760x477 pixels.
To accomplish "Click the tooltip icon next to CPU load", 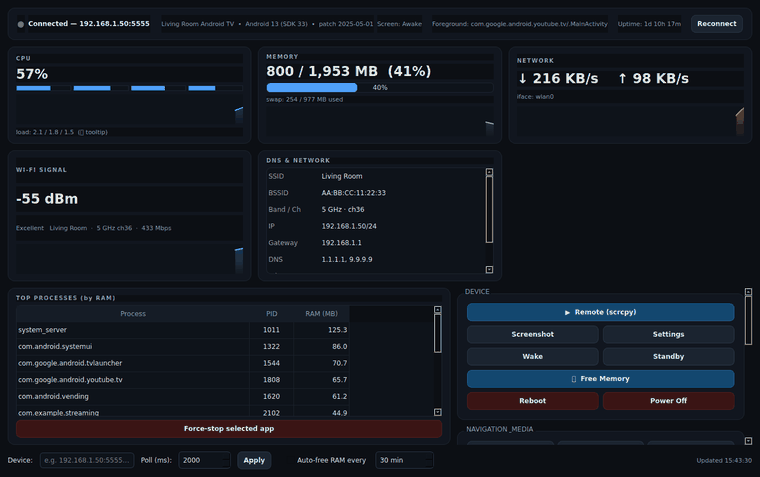I will tap(81, 132).
